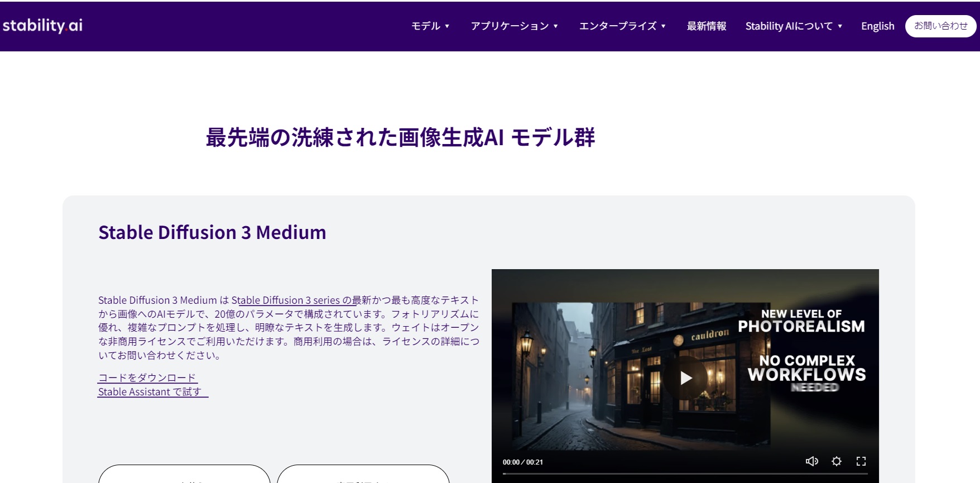Click the stability.ai logo
Viewport: 980px width, 483px height.
click(x=42, y=26)
